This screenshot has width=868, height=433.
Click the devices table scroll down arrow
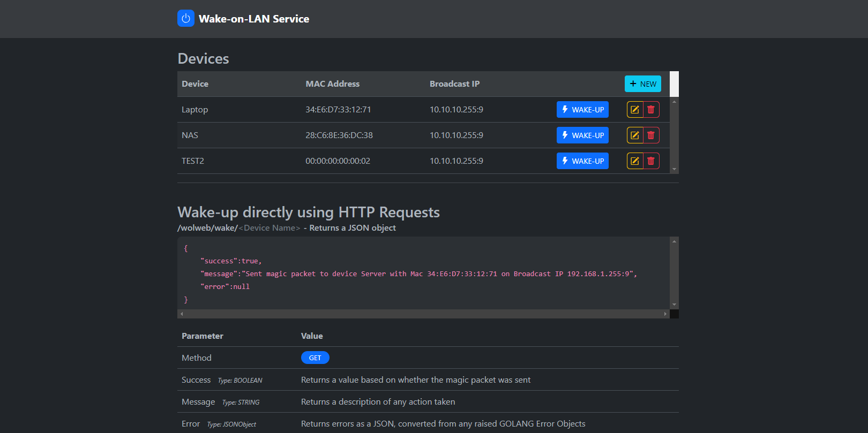point(674,169)
